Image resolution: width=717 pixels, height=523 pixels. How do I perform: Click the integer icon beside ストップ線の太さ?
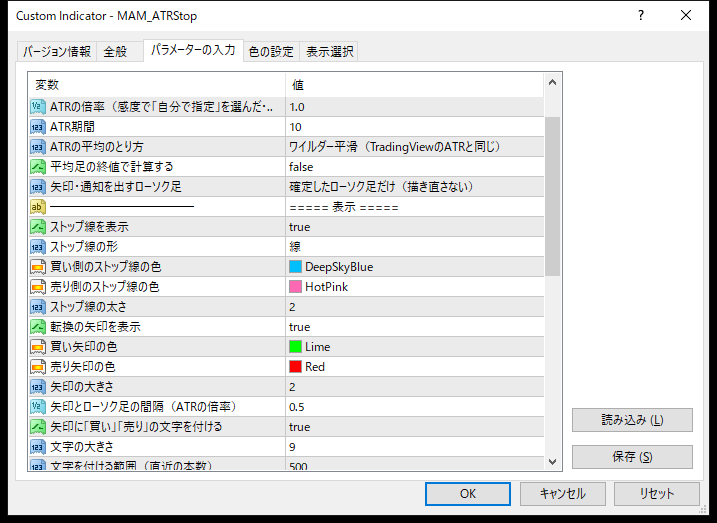coord(38,307)
